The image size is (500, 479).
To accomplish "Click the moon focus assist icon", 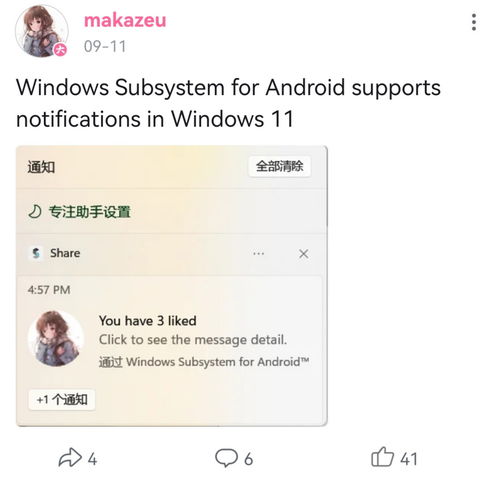I will pos(35,212).
